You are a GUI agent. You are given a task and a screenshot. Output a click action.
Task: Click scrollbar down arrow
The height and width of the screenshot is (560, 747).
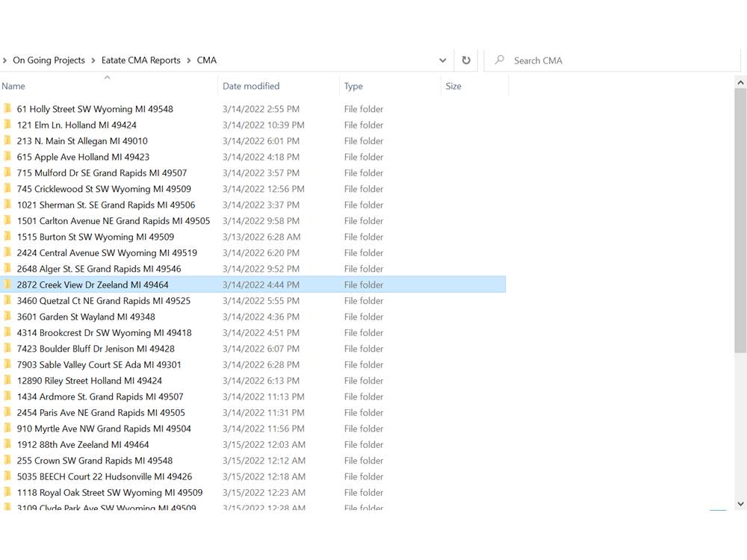coord(740,504)
